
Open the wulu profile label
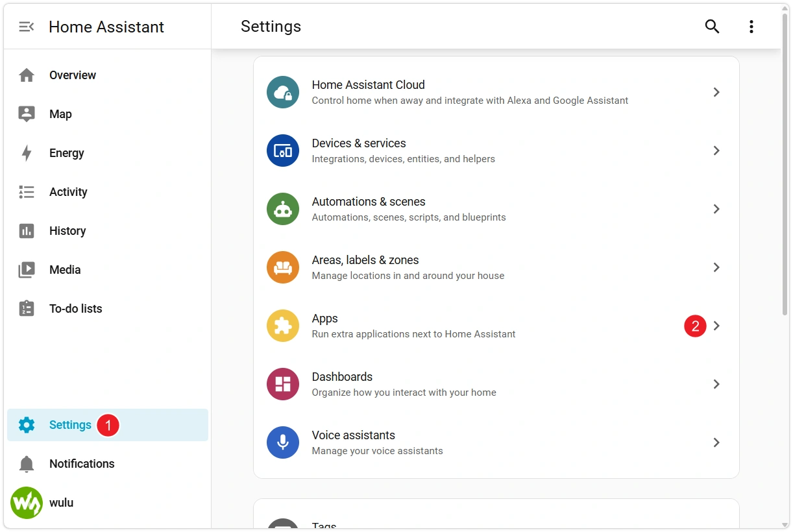tap(61, 503)
